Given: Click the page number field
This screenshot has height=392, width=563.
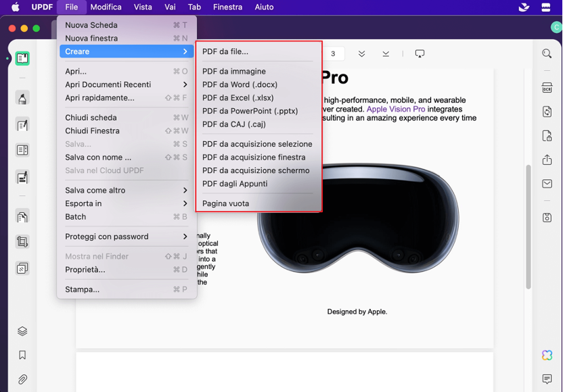Looking at the screenshot, I should coord(333,53).
